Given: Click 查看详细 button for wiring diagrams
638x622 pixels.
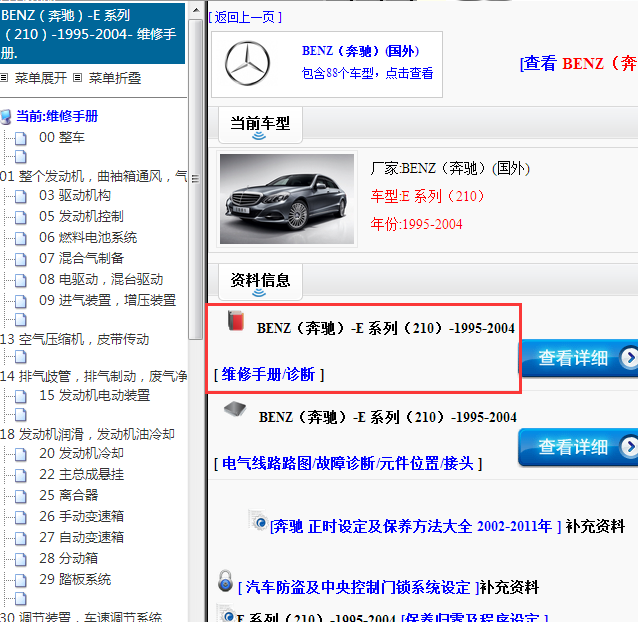Looking at the screenshot, I should click(578, 447).
